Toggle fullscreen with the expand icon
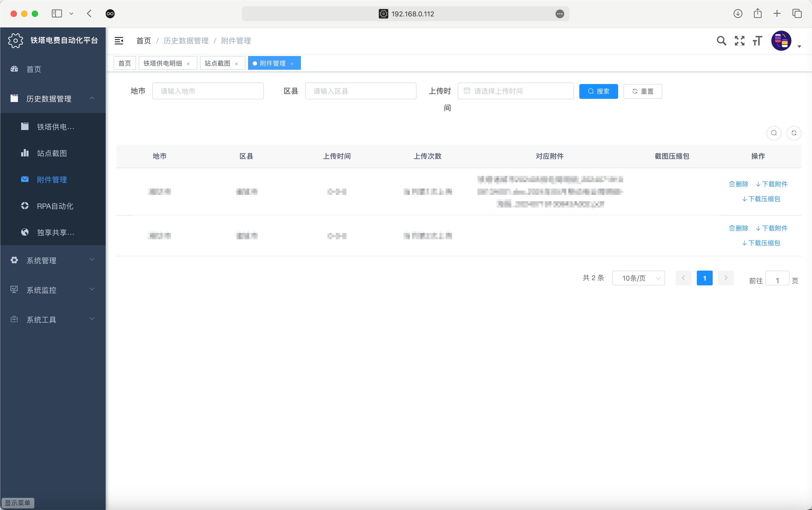The height and width of the screenshot is (510, 812). point(739,41)
